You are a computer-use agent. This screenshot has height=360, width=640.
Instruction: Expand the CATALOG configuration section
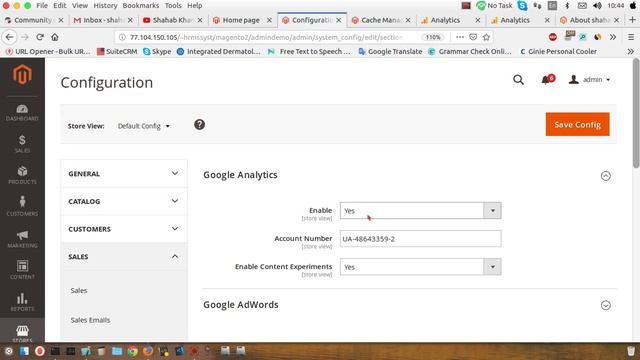[124, 201]
